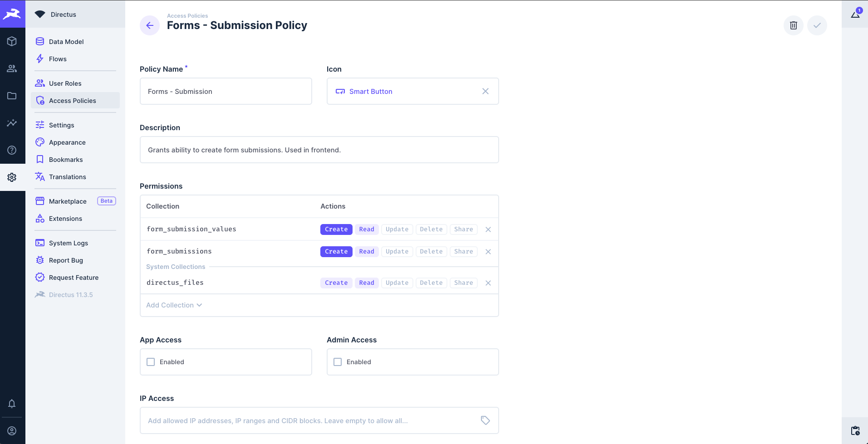Image resolution: width=868 pixels, height=444 pixels.
Task: Open notifications via the bell icon
Action: tap(12, 404)
